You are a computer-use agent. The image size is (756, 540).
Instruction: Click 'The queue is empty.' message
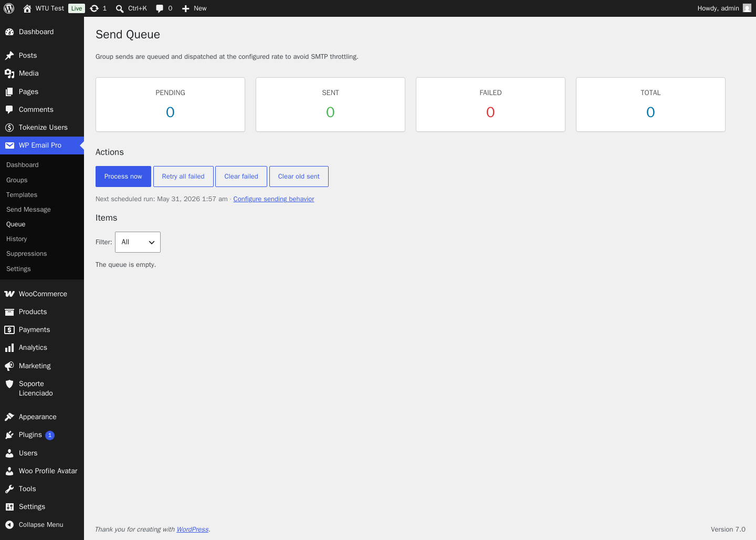pos(125,265)
